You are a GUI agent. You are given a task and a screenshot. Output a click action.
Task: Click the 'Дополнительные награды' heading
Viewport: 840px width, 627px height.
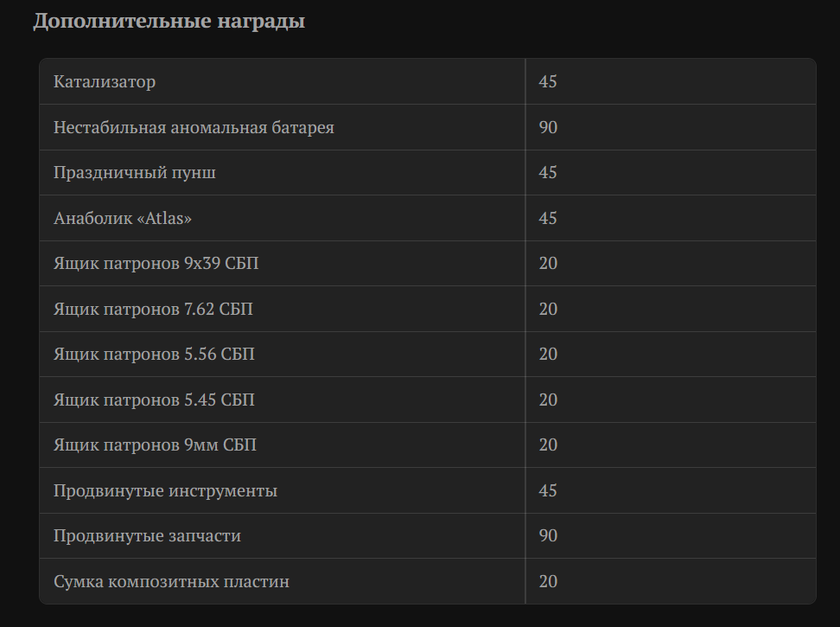click(x=169, y=22)
